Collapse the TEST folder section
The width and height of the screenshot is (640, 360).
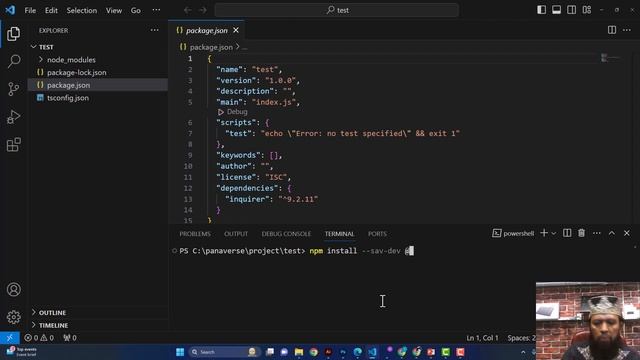98,47
